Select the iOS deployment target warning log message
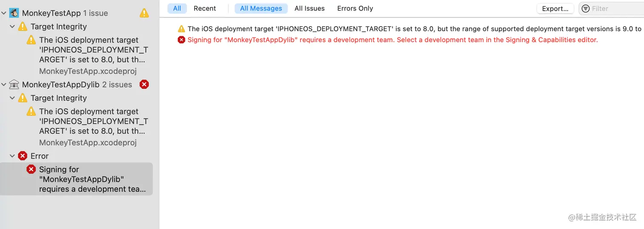This screenshot has height=229, width=644. point(409,29)
